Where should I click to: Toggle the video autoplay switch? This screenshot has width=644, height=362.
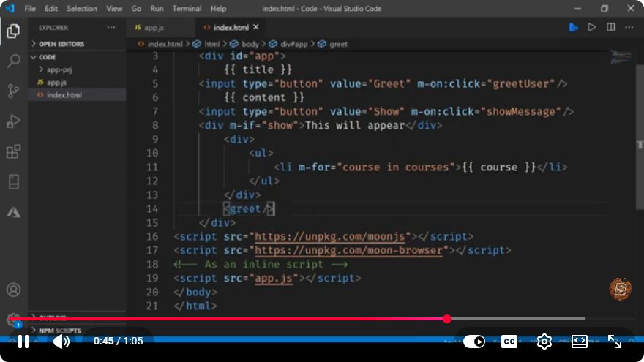[x=474, y=342]
